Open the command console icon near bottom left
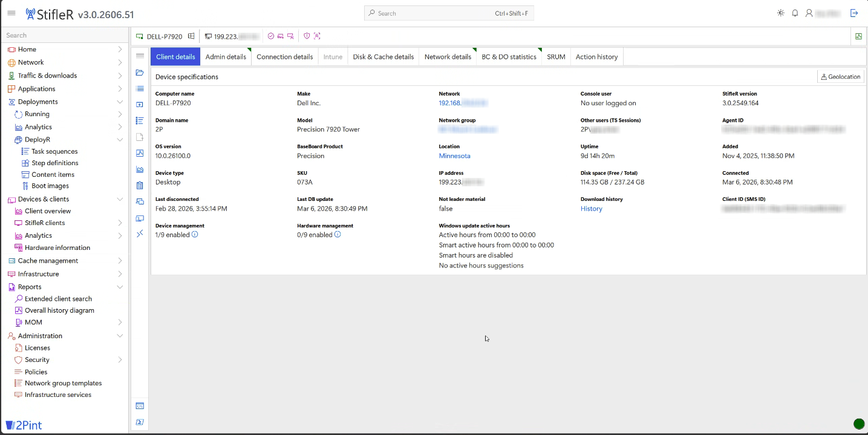868x435 pixels. point(140,406)
